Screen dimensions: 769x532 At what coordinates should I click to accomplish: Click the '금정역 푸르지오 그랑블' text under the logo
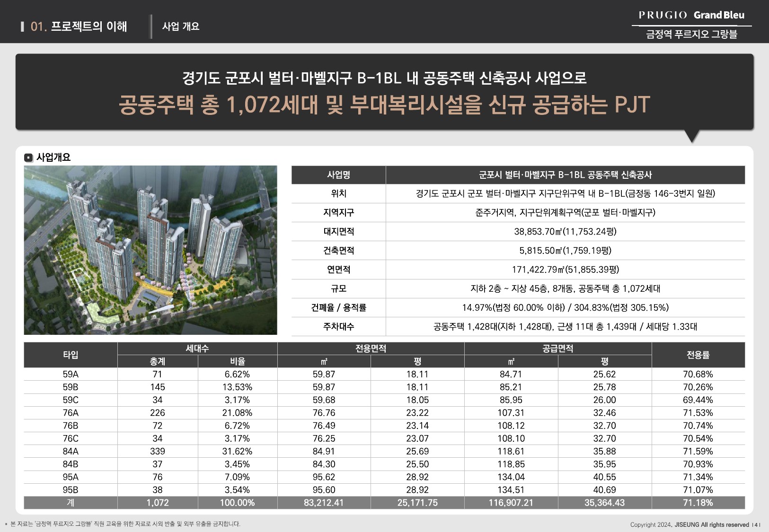point(691,34)
